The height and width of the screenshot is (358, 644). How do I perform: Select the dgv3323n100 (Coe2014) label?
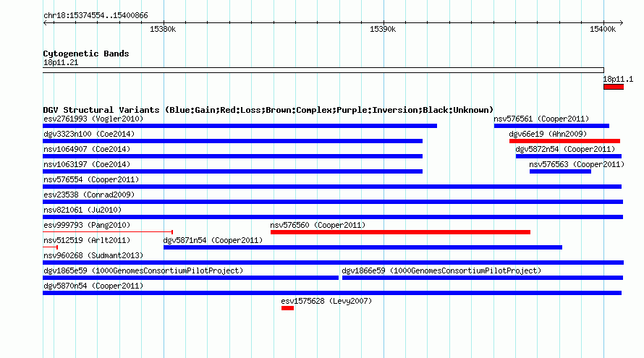(x=89, y=134)
